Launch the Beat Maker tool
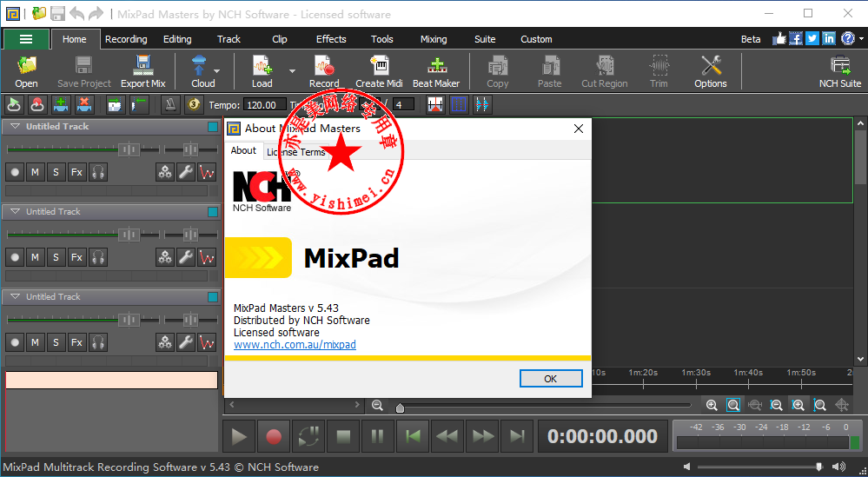The width and height of the screenshot is (868, 477). coord(436,66)
